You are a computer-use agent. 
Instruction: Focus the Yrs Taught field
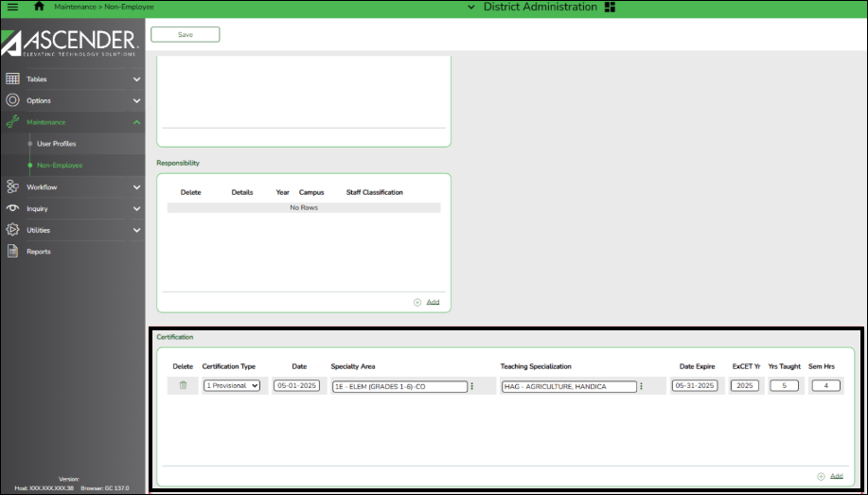[784, 386]
